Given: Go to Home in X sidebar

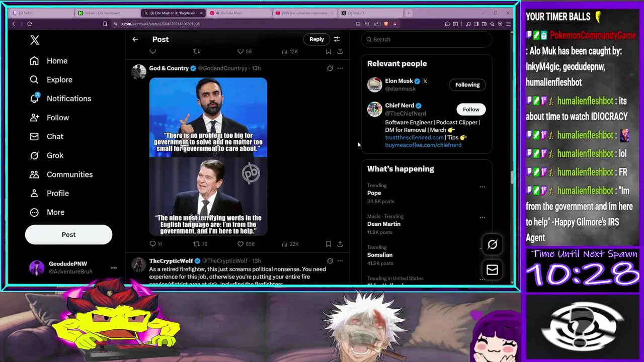Looking at the screenshot, I should [49, 61].
